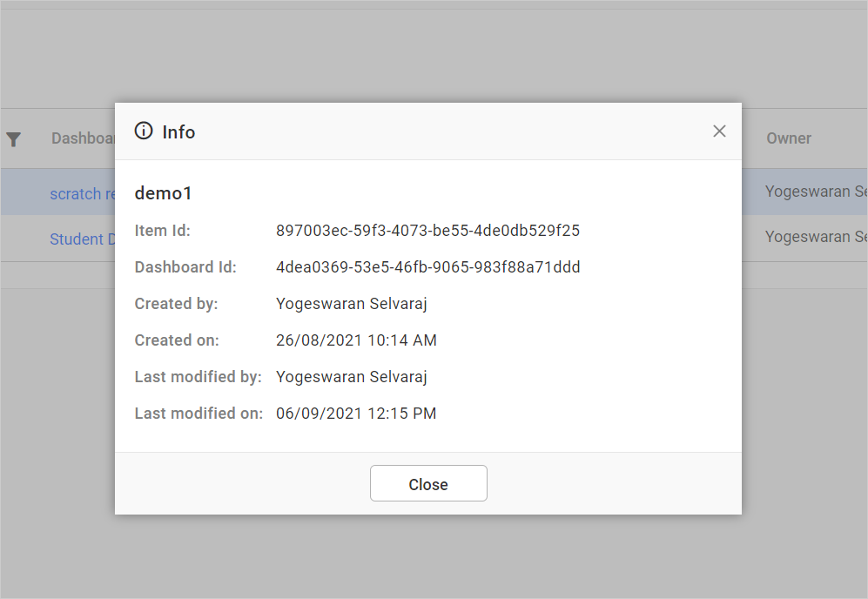Sort by the Owner column header

pyautogui.click(x=789, y=138)
